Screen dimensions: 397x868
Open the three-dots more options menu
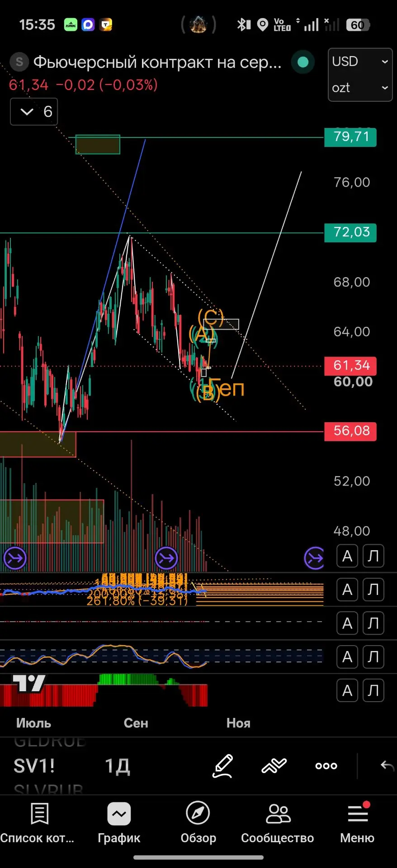[x=326, y=766]
